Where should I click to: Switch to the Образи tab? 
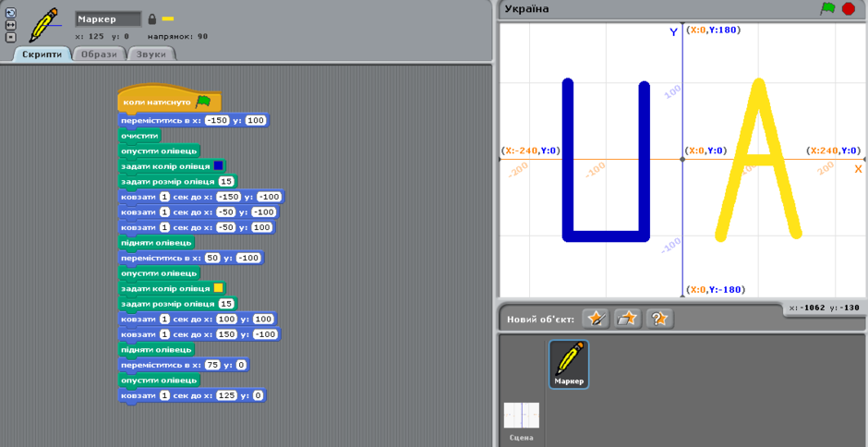point(99,54)
